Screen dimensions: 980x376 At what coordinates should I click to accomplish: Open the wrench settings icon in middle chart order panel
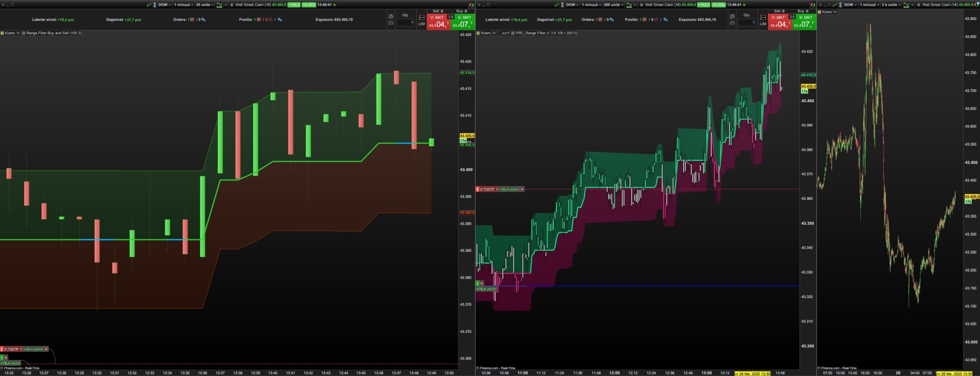coord(732,16)
